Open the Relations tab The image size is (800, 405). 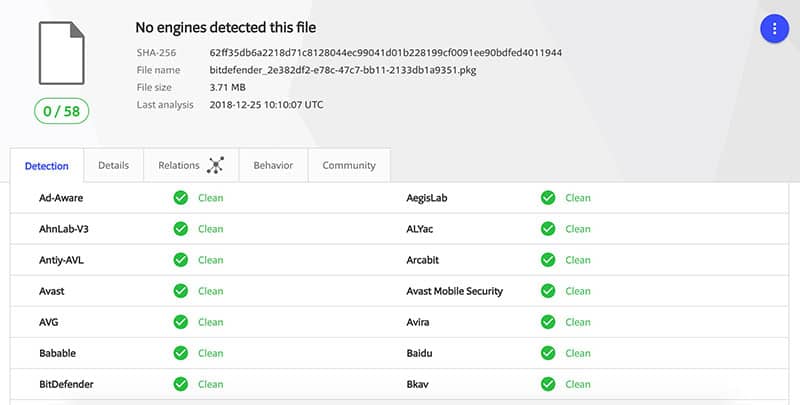click(191, 165)
